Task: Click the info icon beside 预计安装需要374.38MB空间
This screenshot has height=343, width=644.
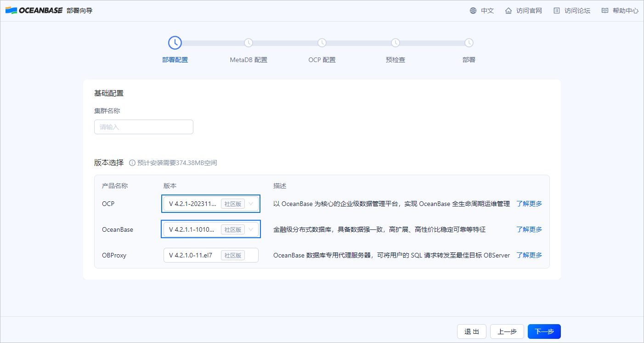Action: pos(132,163)
